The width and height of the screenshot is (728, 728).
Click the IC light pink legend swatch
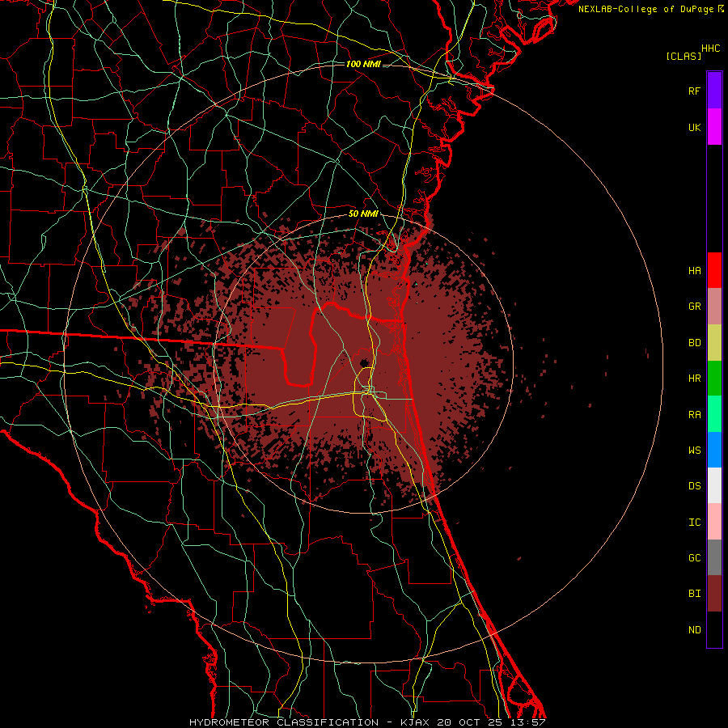pos(714,522)
